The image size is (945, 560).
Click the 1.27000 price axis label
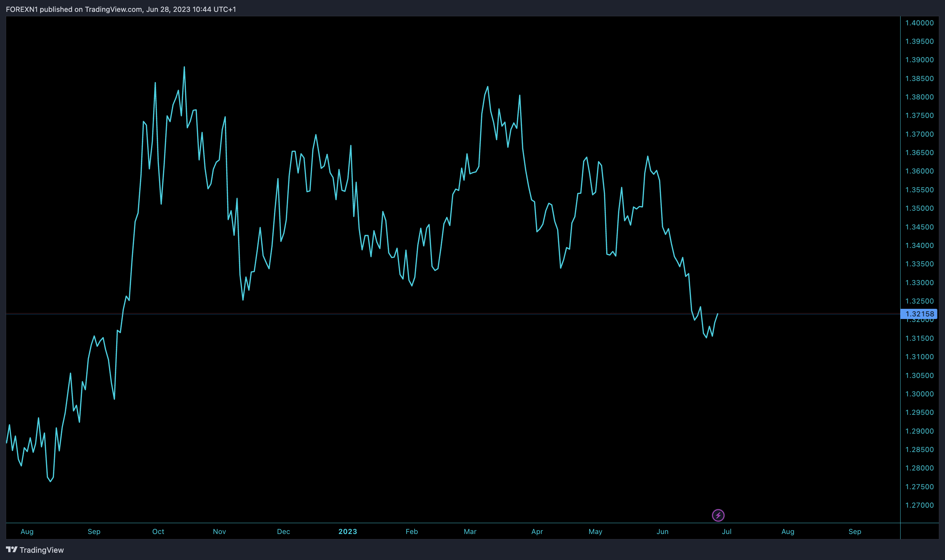point(919,505)
